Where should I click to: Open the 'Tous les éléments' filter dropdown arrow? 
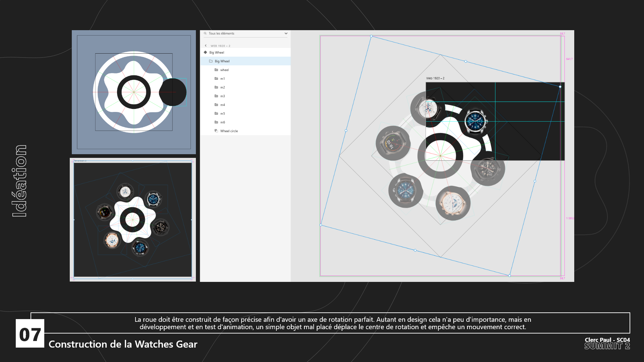[286, 34]
